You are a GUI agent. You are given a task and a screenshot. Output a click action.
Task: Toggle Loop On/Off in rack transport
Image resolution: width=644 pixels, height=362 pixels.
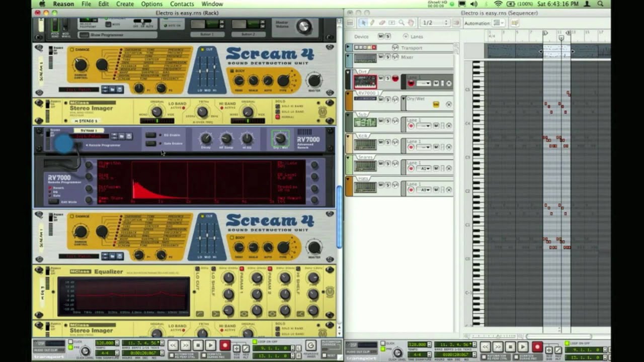pyautogui.click(x=255, y=342)
